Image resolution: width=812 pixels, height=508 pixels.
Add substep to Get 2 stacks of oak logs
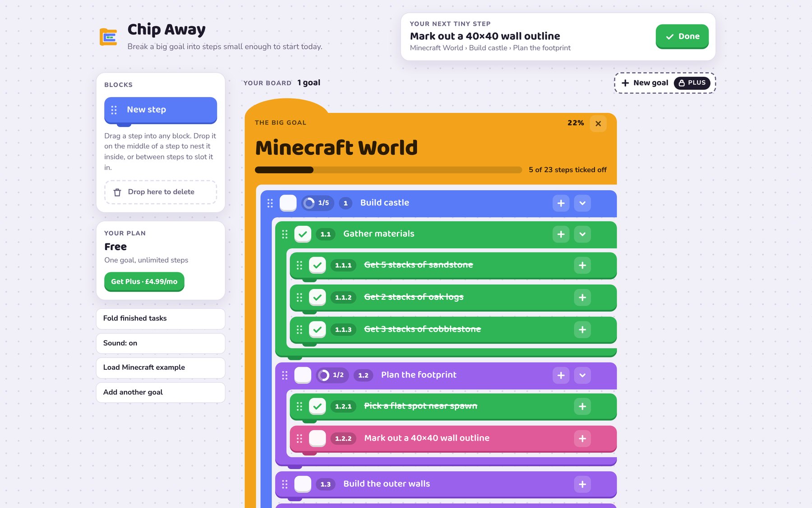(x=582, y=298)
